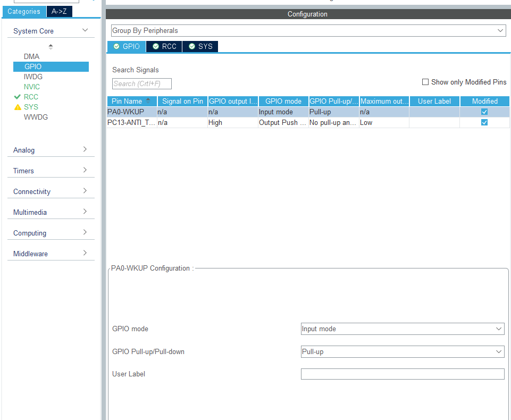Screen dimensions: 511x420
Task: Expand the Middleware category
Action: click(51, 254)
